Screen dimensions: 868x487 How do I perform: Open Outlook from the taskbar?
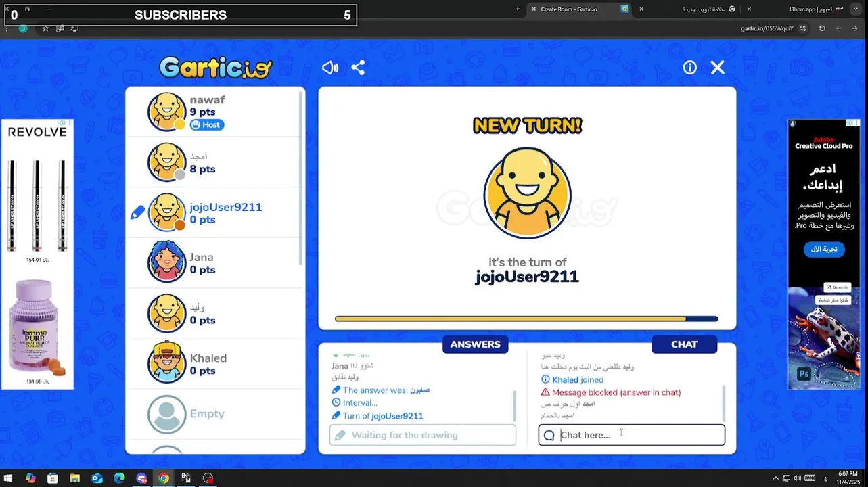click(97, 478)
